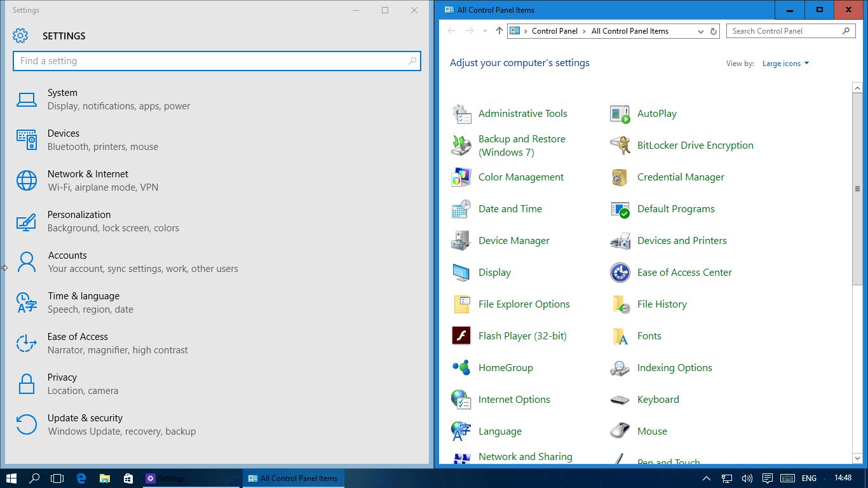Open the System laptop icon in Settings

(x=27, y=100)
